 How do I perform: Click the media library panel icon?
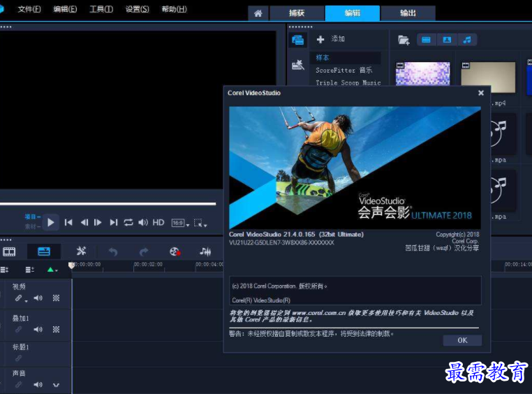point(298,40)
